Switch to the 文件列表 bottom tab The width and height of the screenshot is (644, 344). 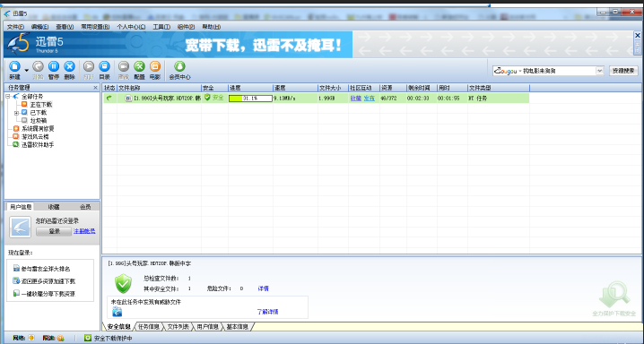click(x=178, y=327)
